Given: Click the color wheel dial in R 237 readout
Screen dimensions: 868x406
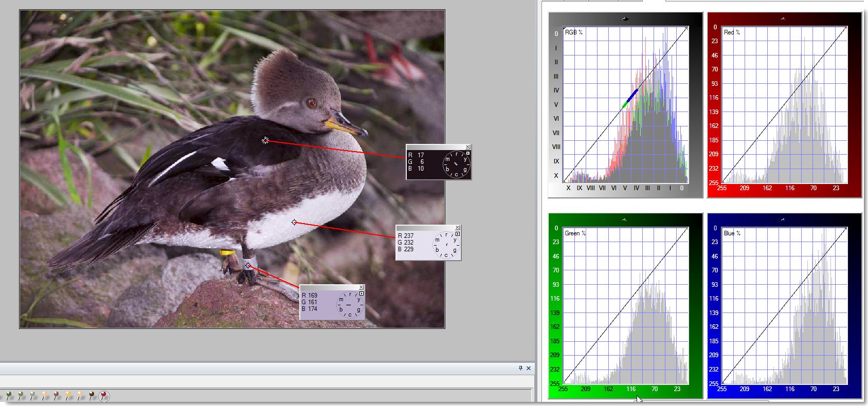Looking at the screenshot, I should 445,245.
